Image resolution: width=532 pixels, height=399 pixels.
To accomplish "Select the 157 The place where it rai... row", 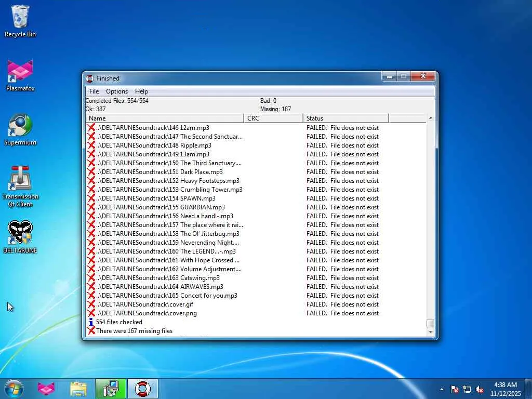I will point(256,224).
